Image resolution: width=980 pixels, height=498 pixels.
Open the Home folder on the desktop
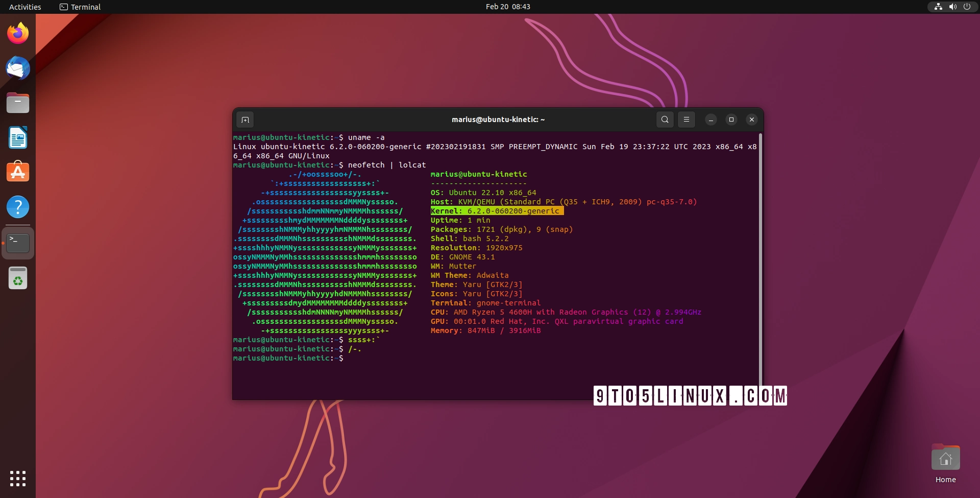pos(945,458)
